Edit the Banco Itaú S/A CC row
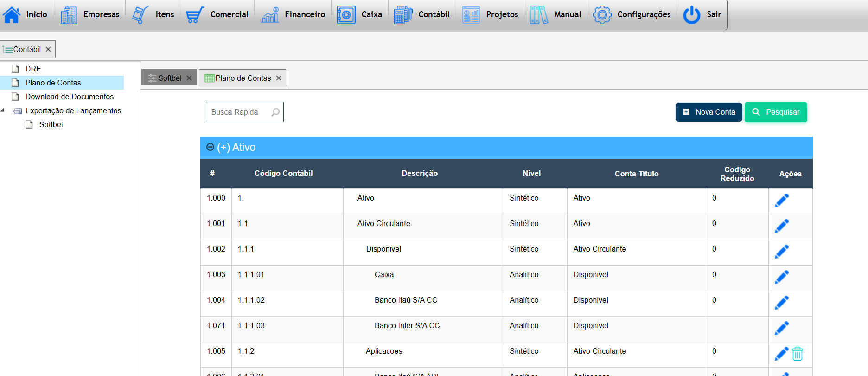The image size is (868, 376). click(x=782, y=303)
